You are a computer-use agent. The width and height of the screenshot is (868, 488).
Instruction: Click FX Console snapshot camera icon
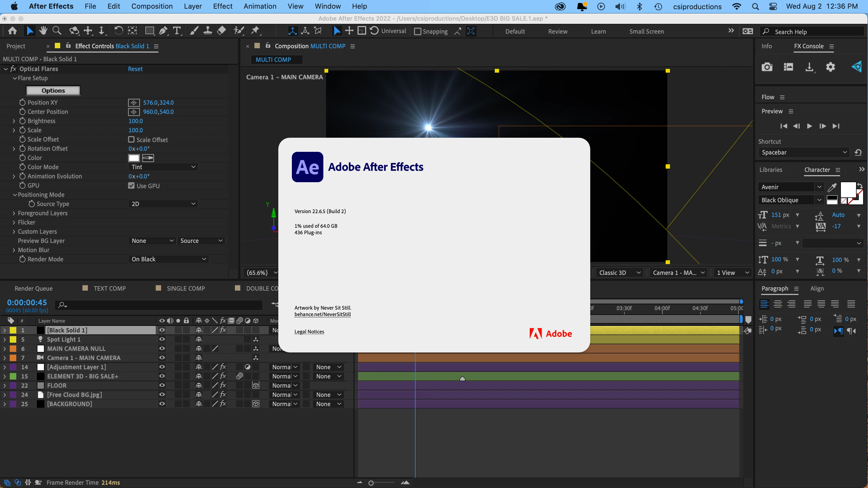(x=767, y=67)
